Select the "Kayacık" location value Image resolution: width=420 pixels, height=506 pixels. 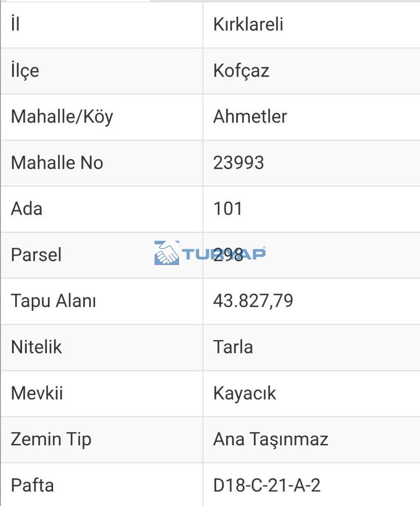click(244, 393)
